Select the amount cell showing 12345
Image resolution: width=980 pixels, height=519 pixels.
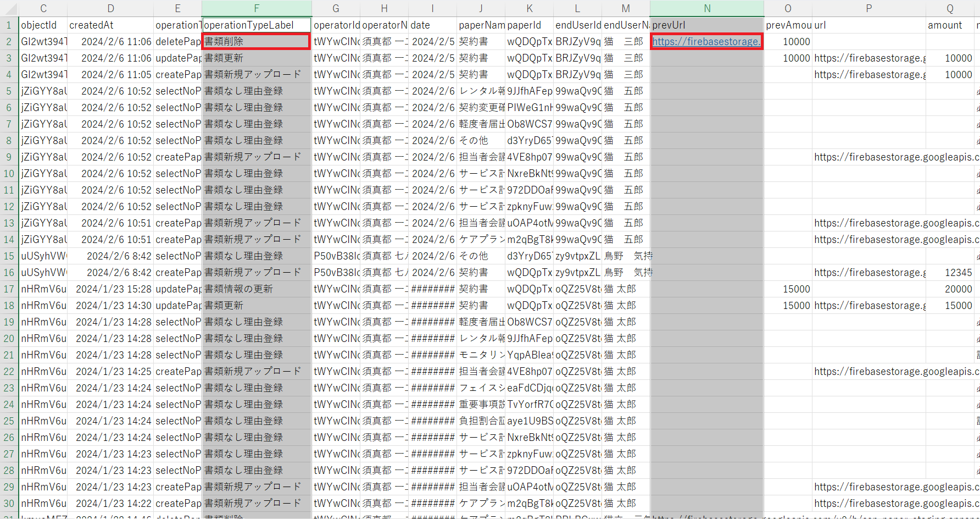[950, 273]
